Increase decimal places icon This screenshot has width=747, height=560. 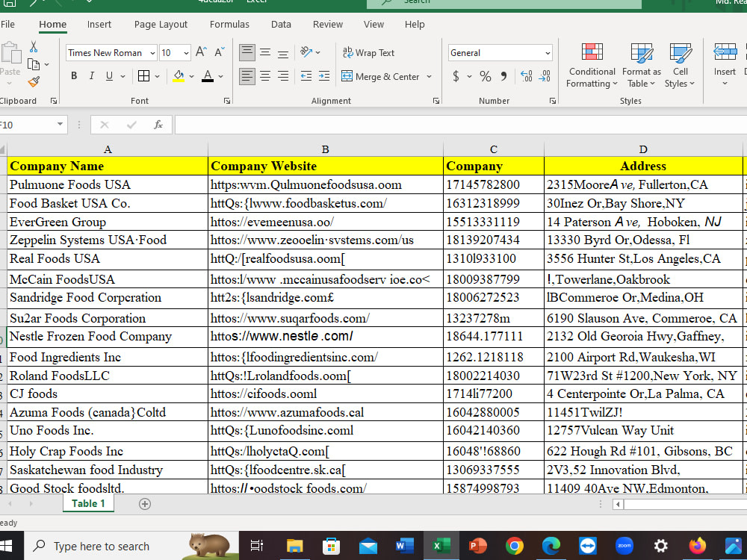(527, 76)
